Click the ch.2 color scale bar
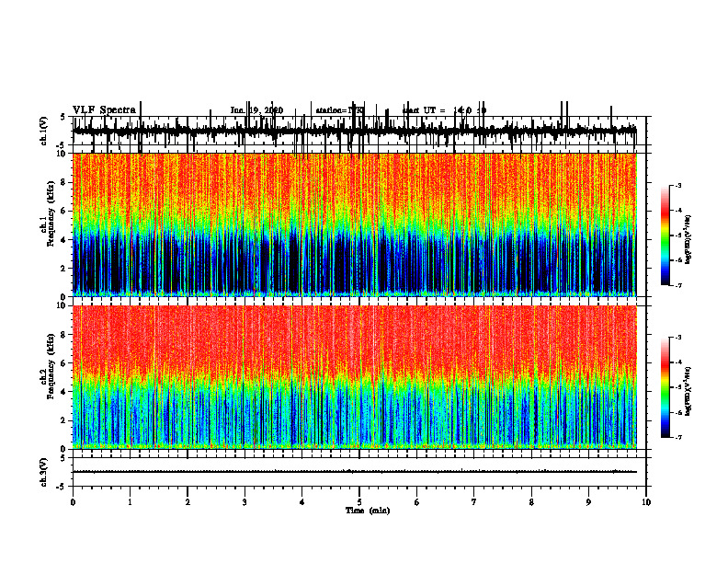The height and width of the screenshot is (563, 728). click(x=665, y=387)
